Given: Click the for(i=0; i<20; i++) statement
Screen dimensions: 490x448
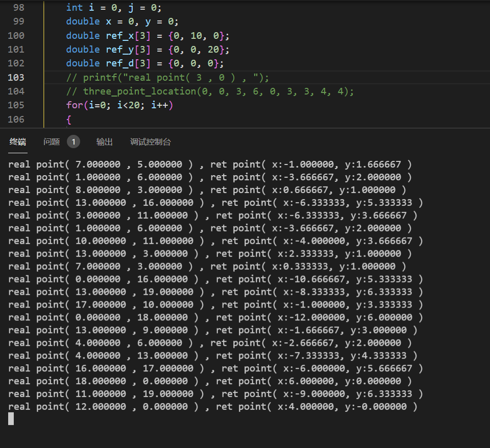Looking at the screenshot, I should coord(119,105).
